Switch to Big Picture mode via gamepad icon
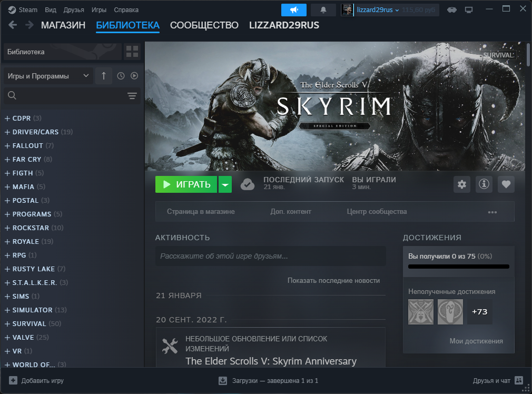The height and width of the screenshot is (394, 532). pos(451,10)
